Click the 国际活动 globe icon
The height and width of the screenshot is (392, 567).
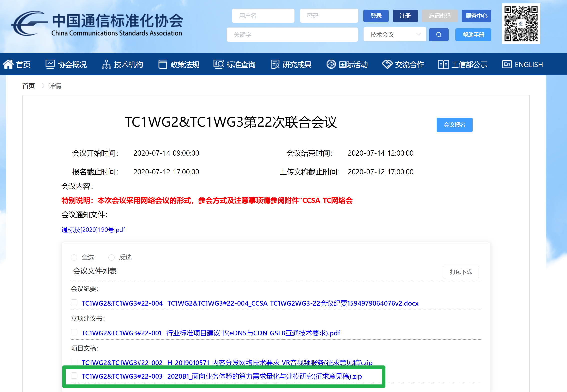pyautogui.click(x=331, y=64)
